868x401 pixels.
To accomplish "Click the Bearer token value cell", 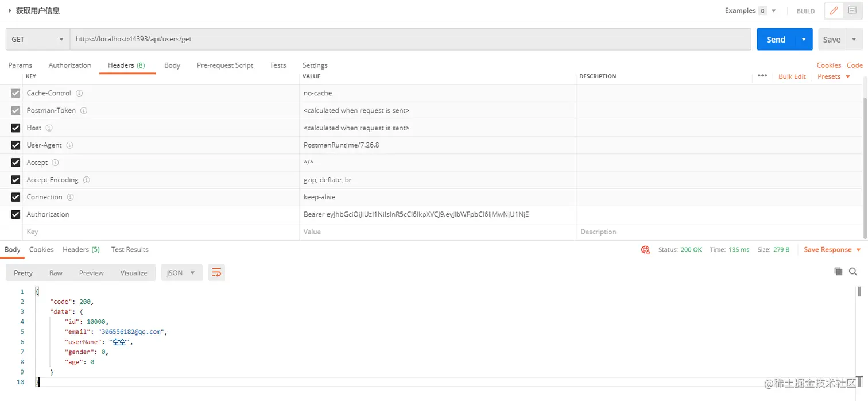I will 437,214.
